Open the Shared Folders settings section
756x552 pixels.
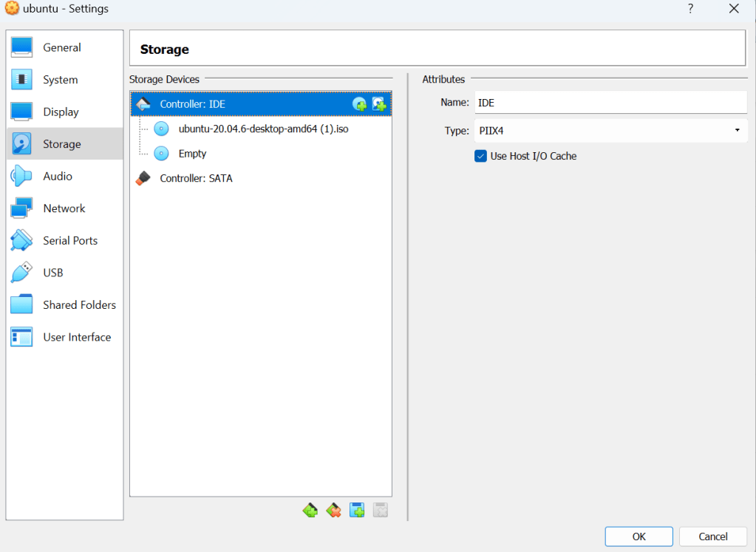click(x=79, y=304)
